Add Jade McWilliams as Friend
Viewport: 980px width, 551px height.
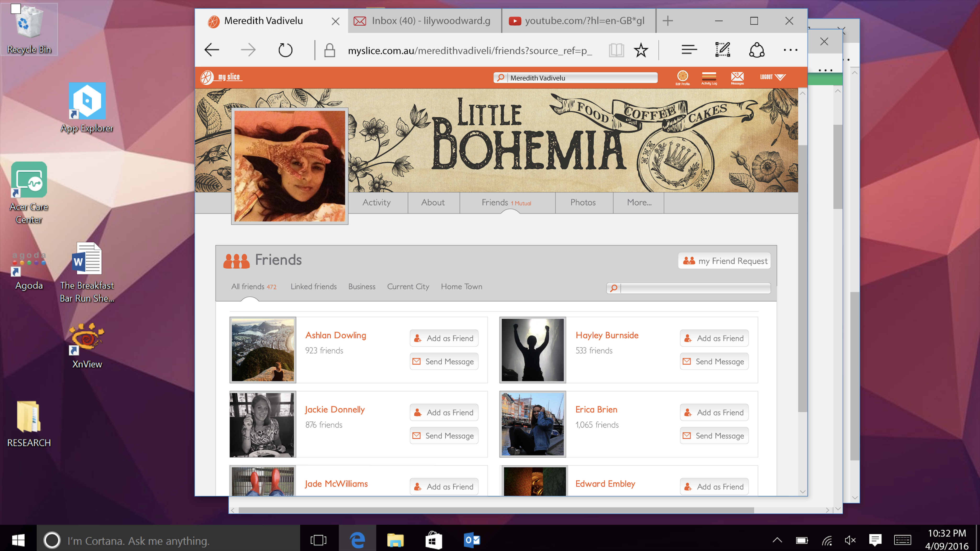(444, 486)
